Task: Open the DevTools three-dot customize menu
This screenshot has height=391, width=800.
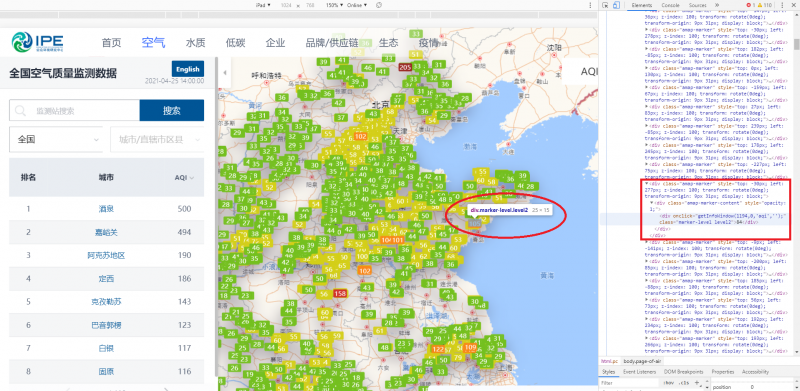Action: [x=782, y=5]
